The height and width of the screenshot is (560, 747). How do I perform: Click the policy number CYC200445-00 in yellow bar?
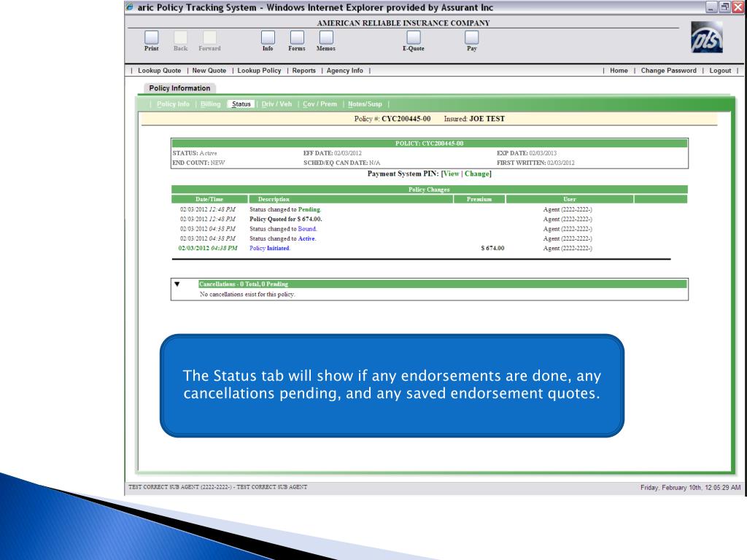tap(406, 119)
